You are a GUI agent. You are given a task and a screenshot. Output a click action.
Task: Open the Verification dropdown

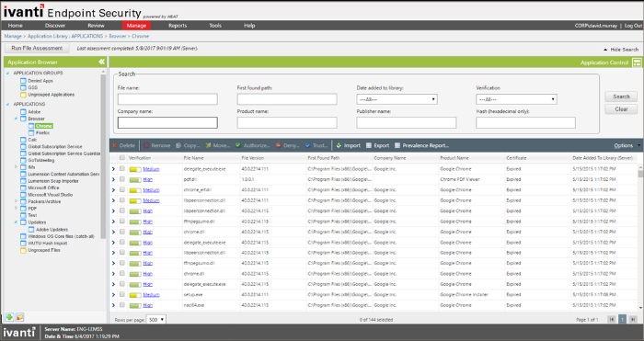coord(516,99)
